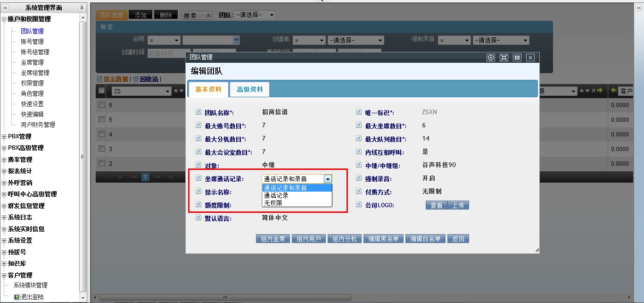Click the fullscreen icon in dialog title bar

click(x=504, y=58)
